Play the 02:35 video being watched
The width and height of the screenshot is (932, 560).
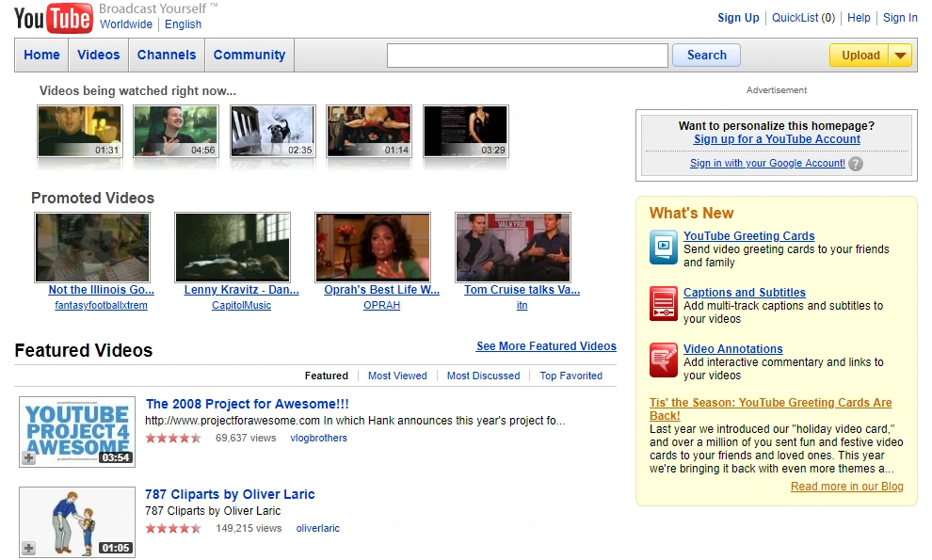[273, 132]
